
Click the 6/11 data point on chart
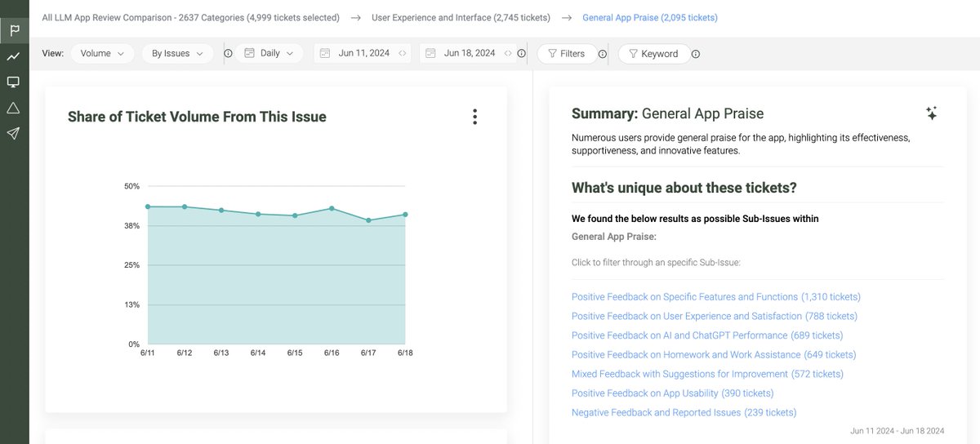[x=148, y=206]
